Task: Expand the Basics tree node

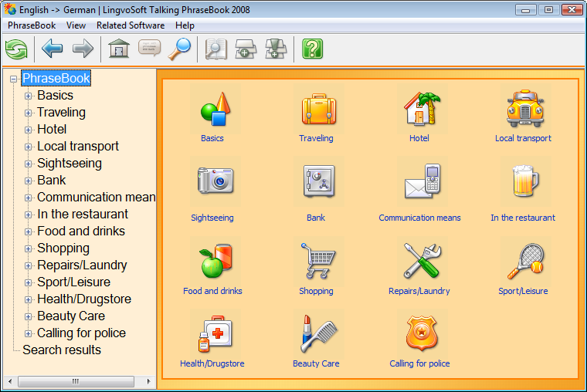Action: pyautogui.click(x=28, y=96)
